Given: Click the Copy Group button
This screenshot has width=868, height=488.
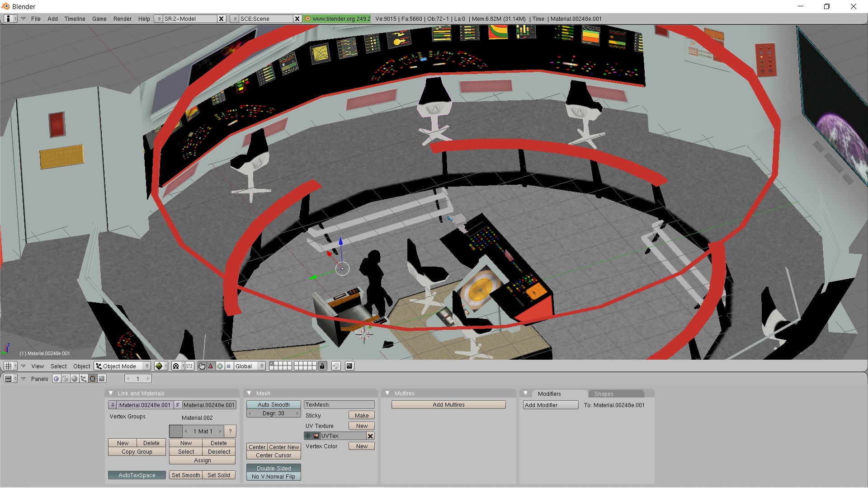Looking at the screenshot, I should tap(137, 452).
